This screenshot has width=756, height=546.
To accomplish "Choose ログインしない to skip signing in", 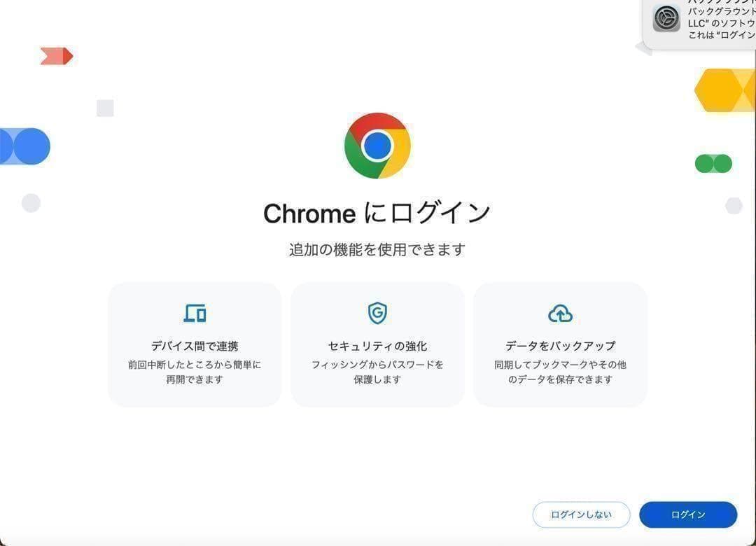I will [x=582, y=514].
